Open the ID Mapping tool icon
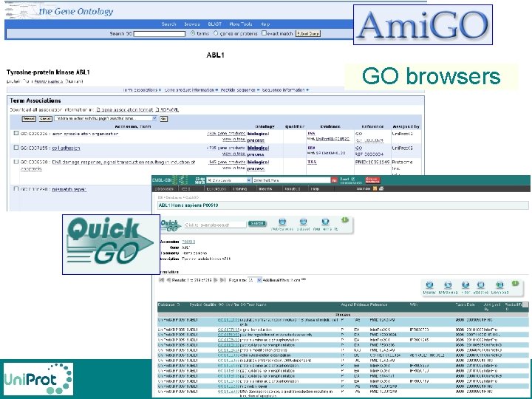 pyautogui.click(x=448, y=285)
